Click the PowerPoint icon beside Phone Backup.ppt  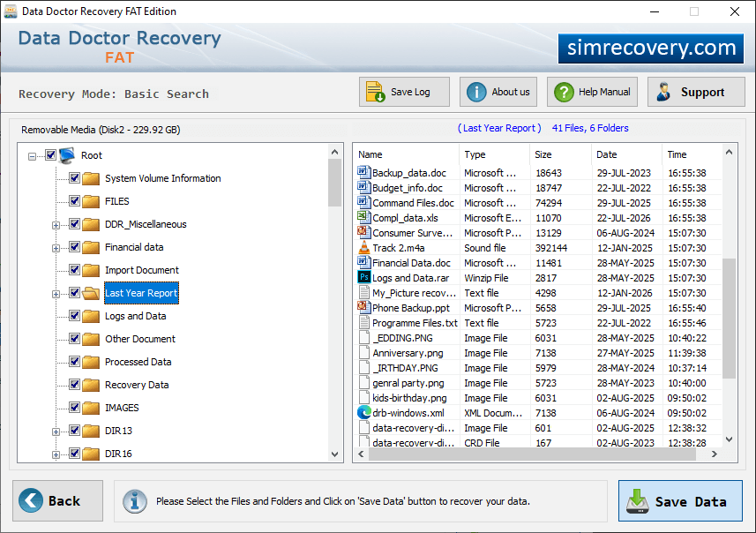(363, 307)
